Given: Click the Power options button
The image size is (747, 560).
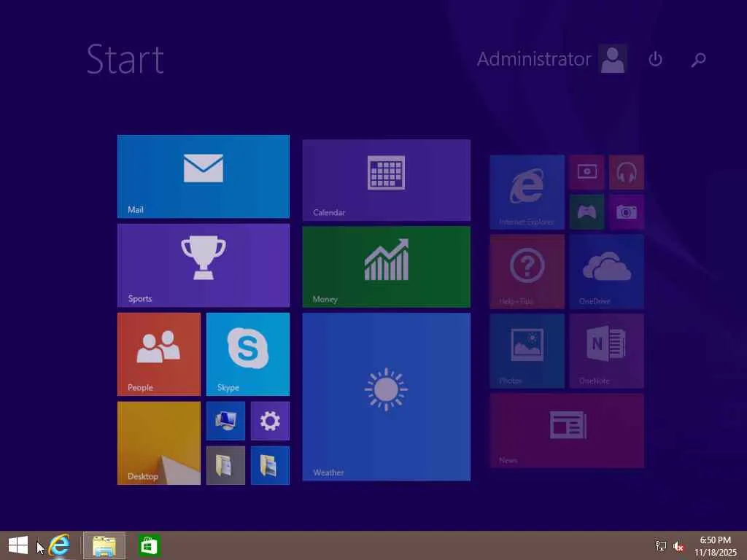Looking at the screenshot, I should point(656,59).
